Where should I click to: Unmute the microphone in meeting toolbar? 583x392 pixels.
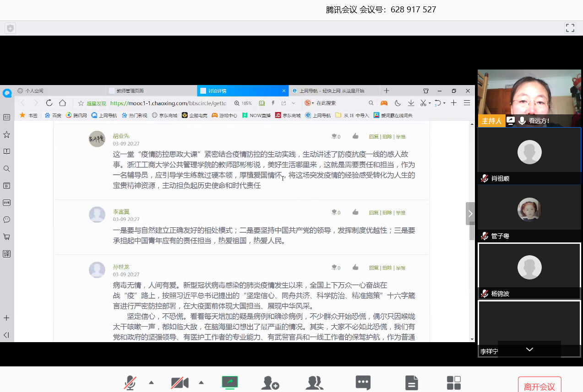point(130,383)
